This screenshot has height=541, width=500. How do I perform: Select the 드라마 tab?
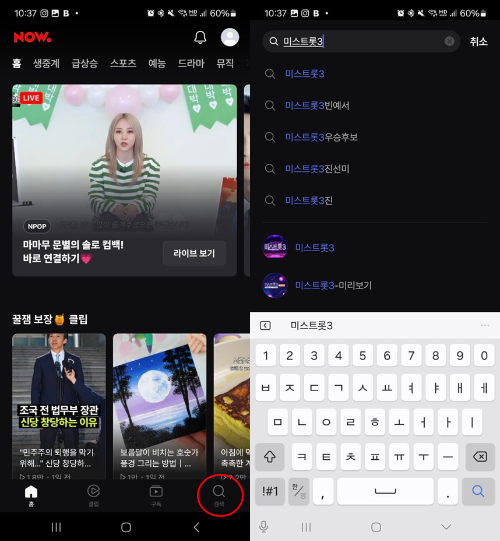[x=191, y=63]
